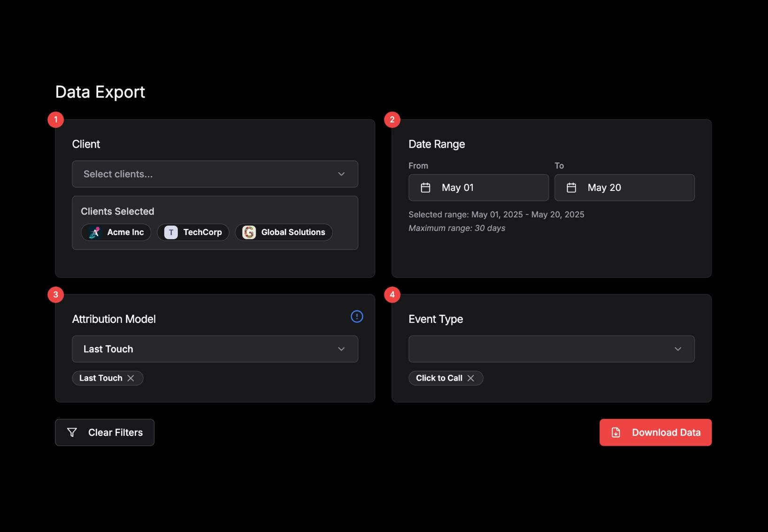Open the To date May 20 picker
Image resolution: width=768 pixels, height=532 pixels.
click(624, 188)
